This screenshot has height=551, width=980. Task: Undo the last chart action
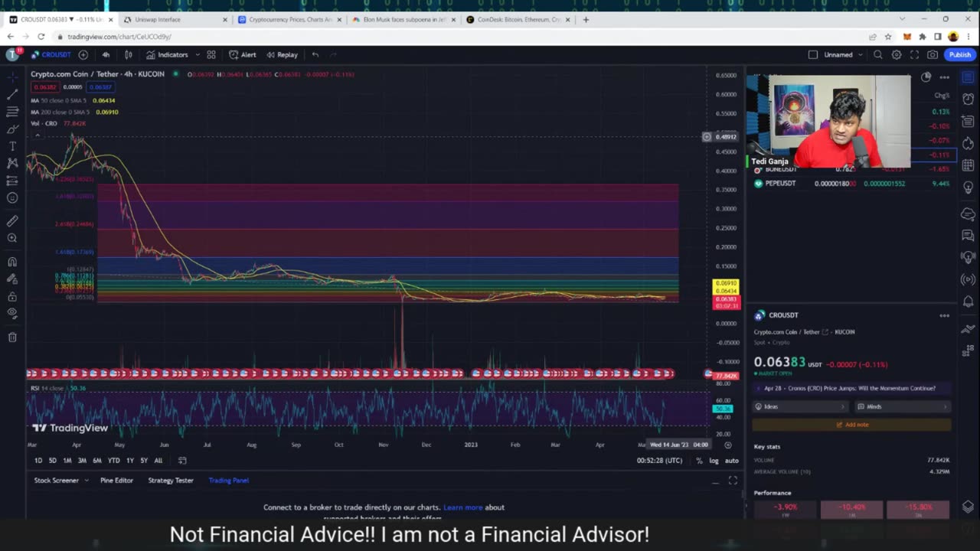(x=315, y=54)
